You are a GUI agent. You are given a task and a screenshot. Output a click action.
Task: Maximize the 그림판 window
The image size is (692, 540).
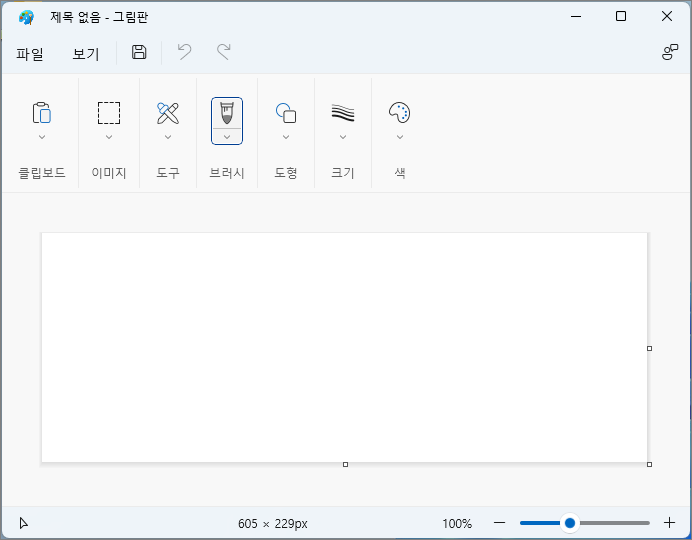coord(621,16)
